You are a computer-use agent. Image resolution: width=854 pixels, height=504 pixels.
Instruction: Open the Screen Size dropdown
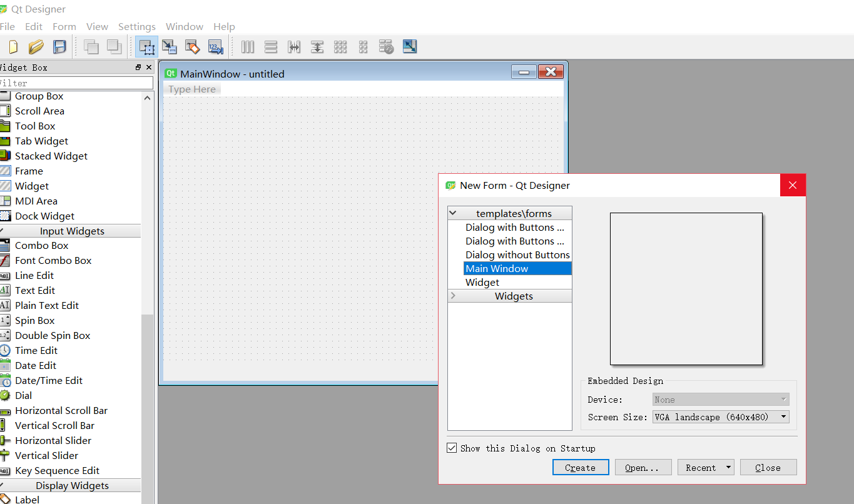(720, 417)
